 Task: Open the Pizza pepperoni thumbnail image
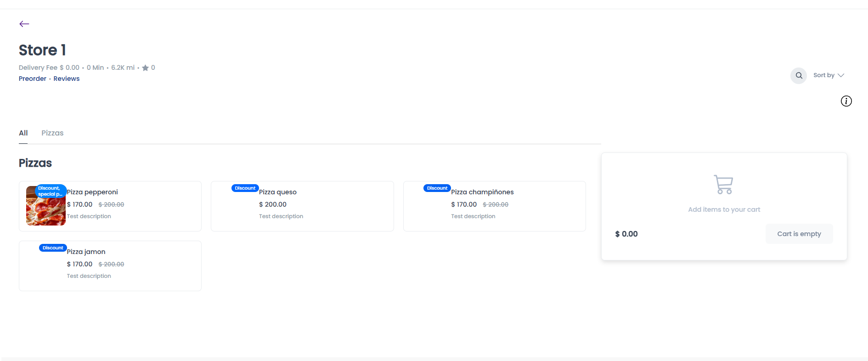[x=46, y=206]
